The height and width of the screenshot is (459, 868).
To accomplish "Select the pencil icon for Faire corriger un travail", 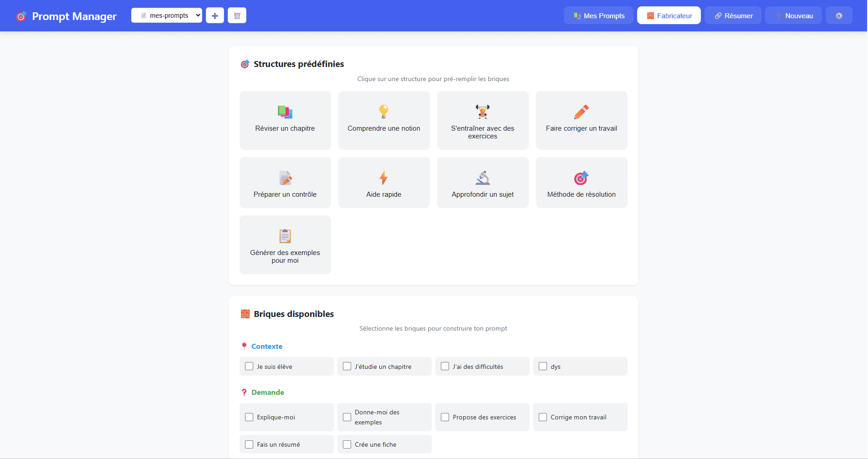I will tap(581, 112).
